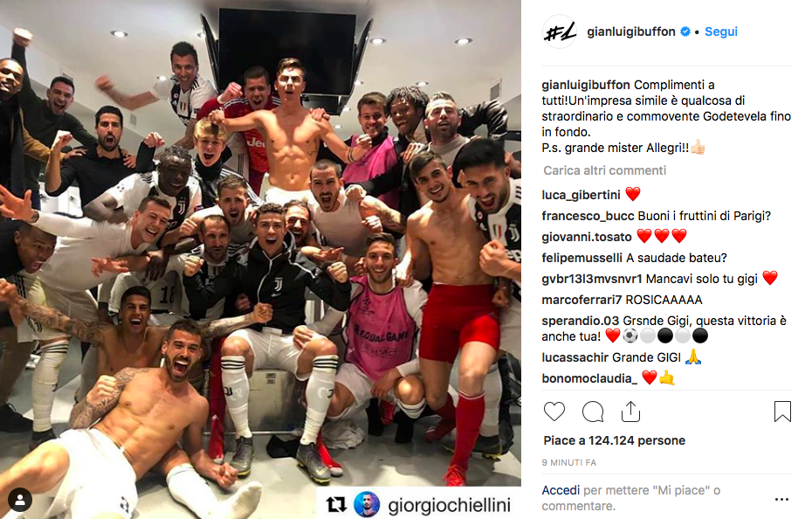This screenshot has width=812, height=519.
Task: Open comments via the speech bubble icon
Action: (593, 412)
